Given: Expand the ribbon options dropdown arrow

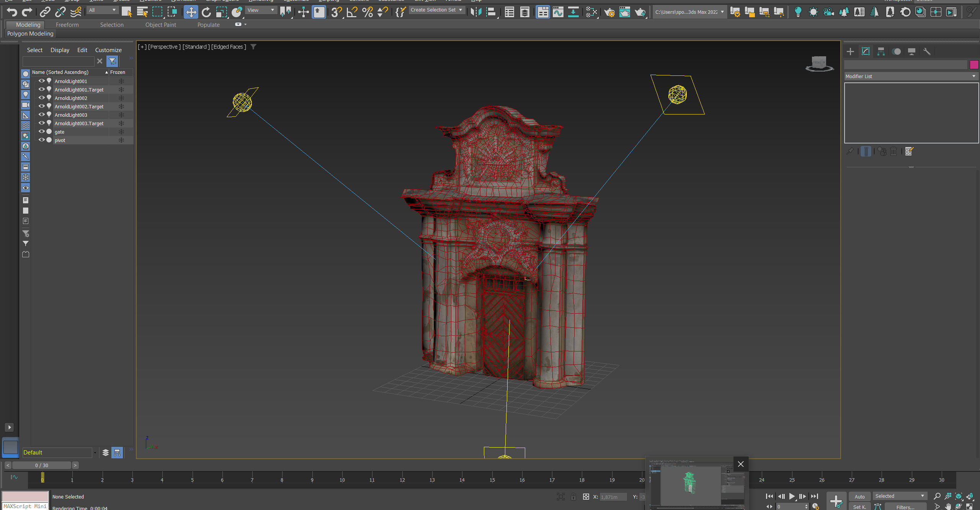Looking at the screenshot, I should coord(245,25).
